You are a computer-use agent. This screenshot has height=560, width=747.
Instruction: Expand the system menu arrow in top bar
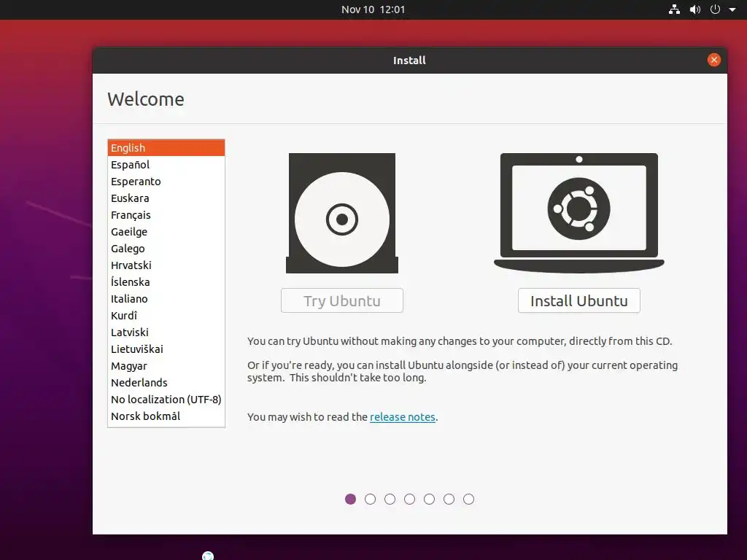(x=732, y=9)
